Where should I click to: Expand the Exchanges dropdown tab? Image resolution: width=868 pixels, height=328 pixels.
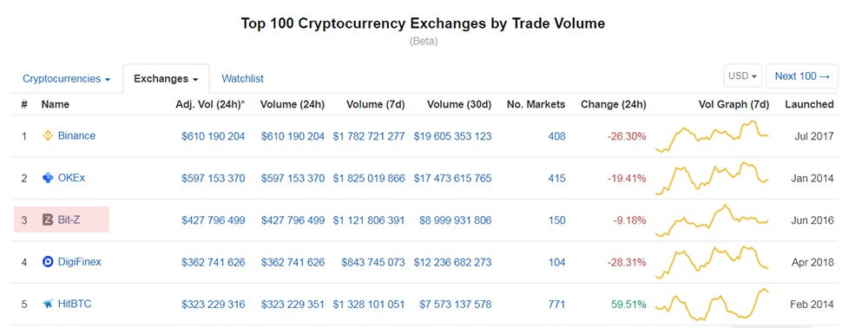point(166,79)
